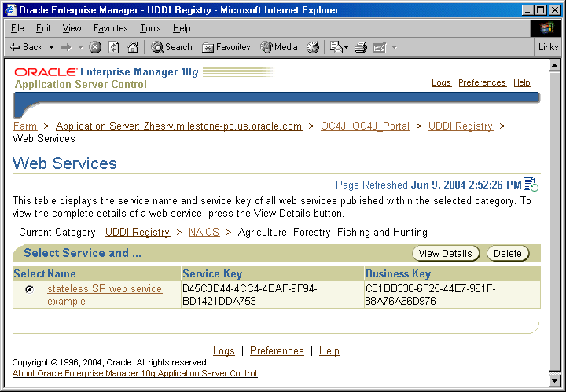This screenshot has width=566, height=392.
Task: Open the Help menu
Action: coord(182,28)
